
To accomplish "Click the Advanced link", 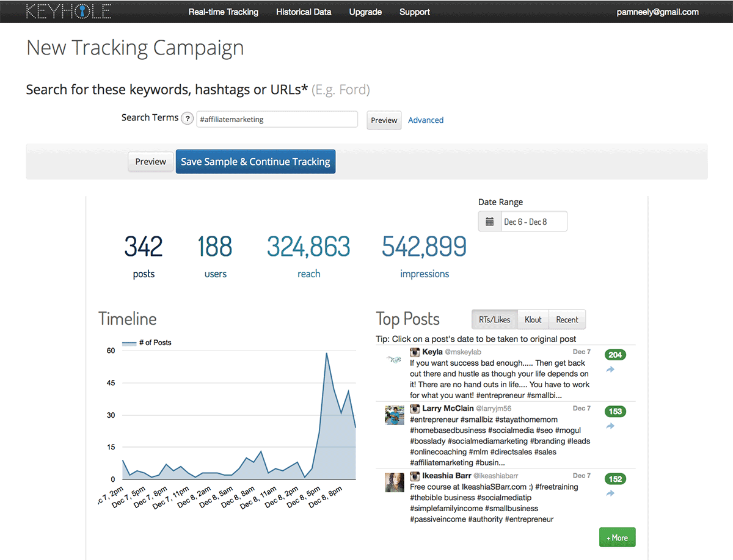I will tap(426, 120).
